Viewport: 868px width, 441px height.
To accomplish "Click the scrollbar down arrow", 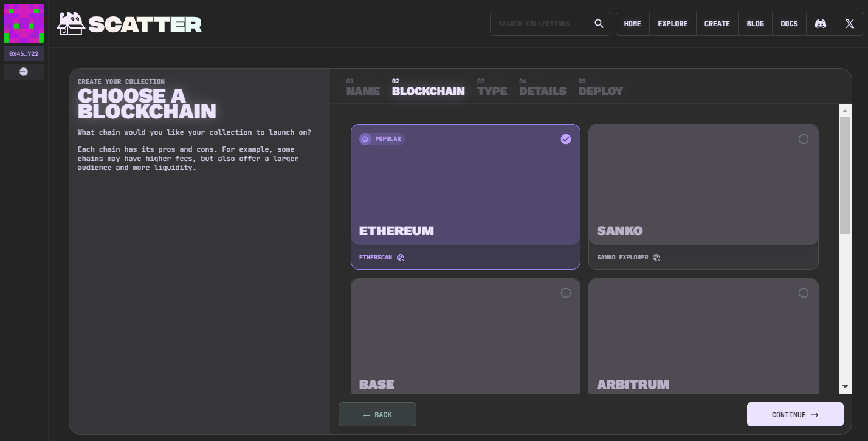I will pos(845,386).
